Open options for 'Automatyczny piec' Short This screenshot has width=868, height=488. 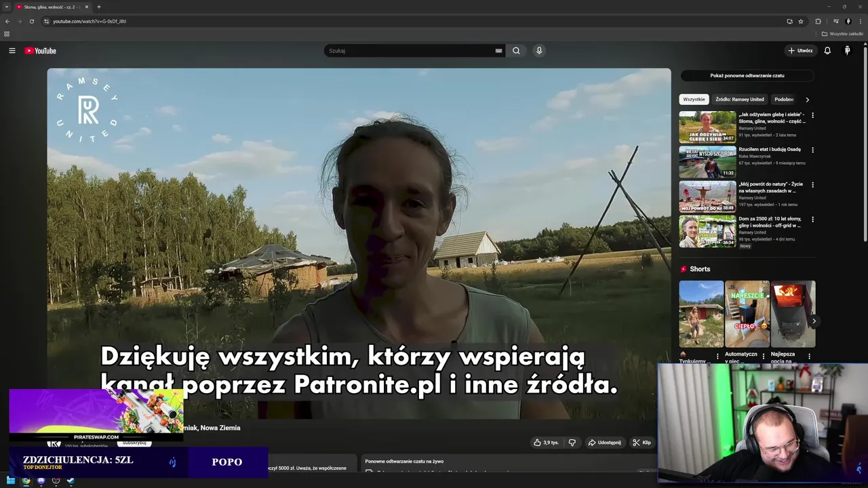(764, 356)
